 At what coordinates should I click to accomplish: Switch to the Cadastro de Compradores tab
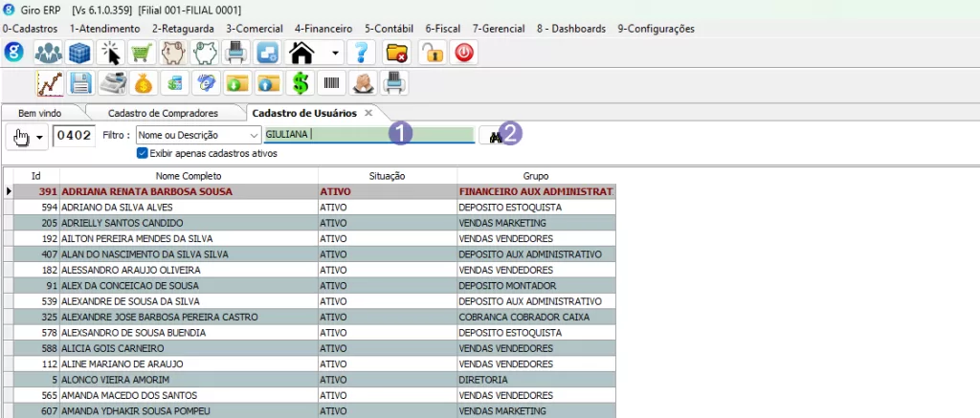163,113
